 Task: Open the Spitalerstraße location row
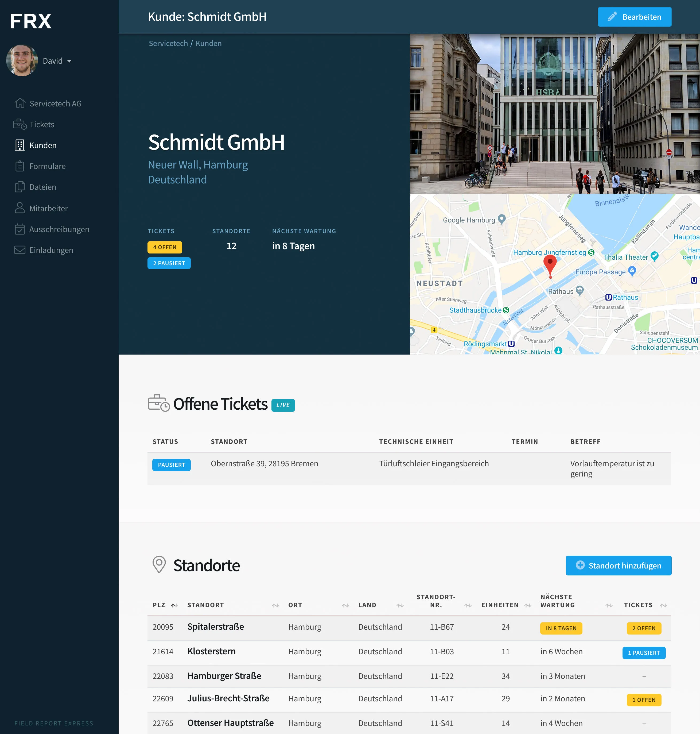tap(215, 627)
